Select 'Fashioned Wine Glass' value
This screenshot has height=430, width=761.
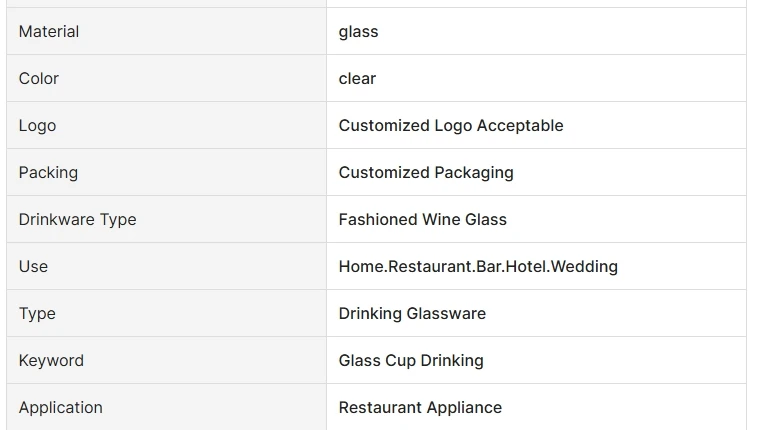click(422, 220)
